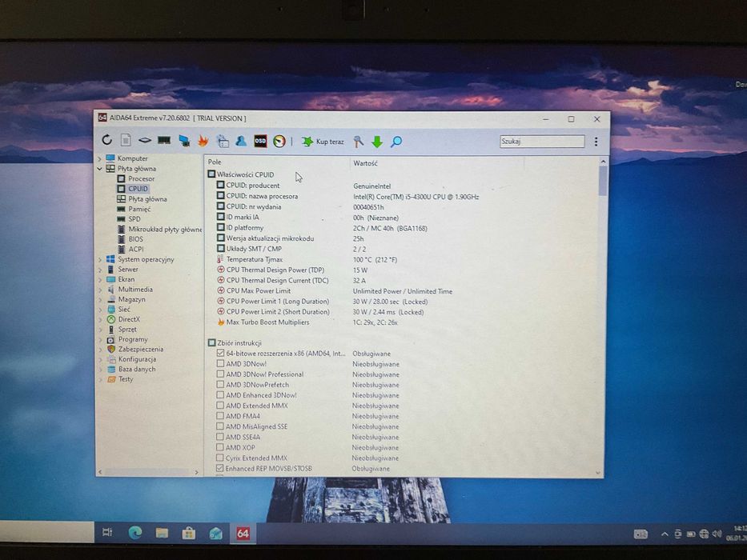Viewport: 747px width, 560px height.
Task: Select CPUID in the tree
Action: click(138, 189)
